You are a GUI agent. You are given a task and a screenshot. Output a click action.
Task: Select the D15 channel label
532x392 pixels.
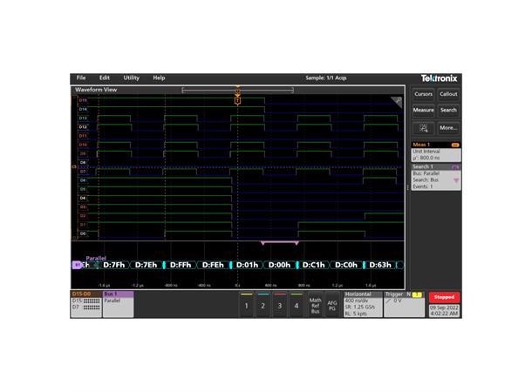click(x=83, y=100)
